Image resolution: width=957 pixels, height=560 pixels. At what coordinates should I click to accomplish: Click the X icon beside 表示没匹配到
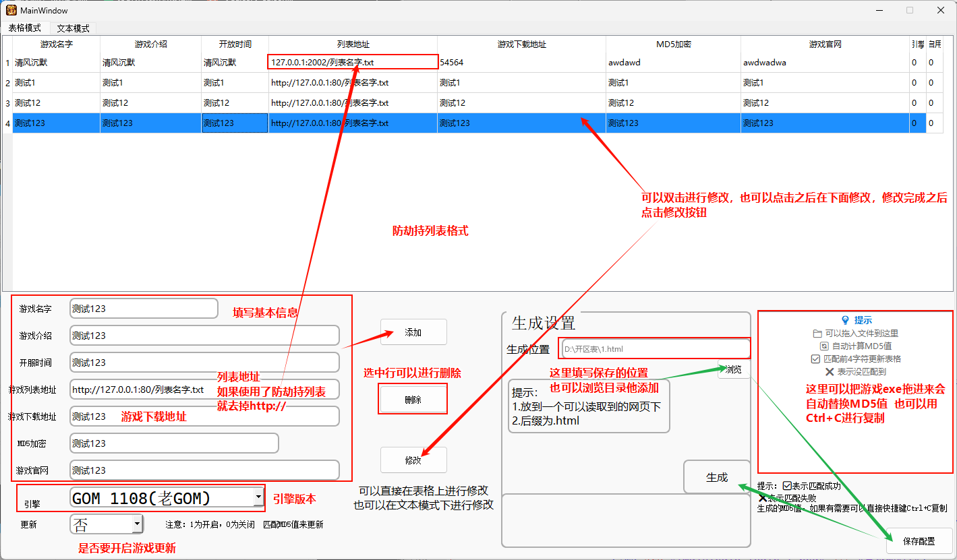tap(830, 371)
